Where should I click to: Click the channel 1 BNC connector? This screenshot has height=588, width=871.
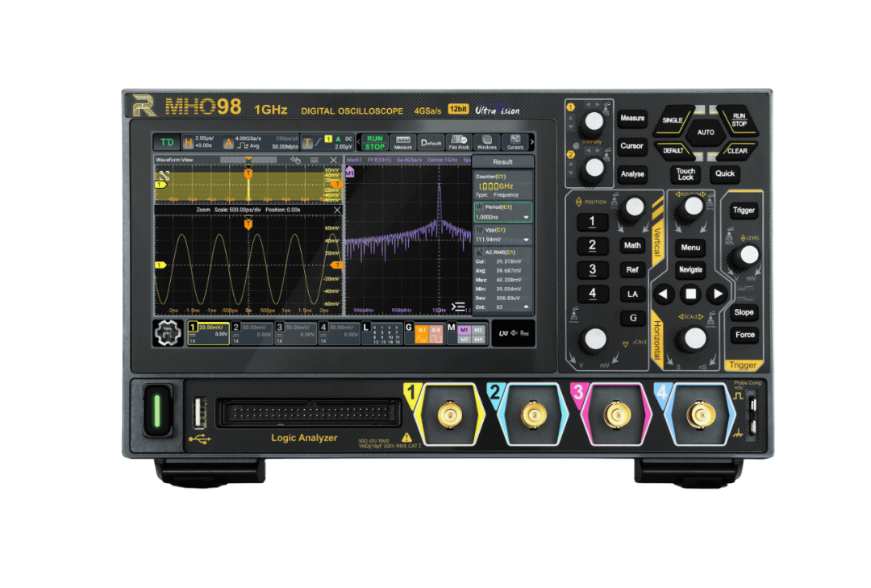(x=450, y=415)
